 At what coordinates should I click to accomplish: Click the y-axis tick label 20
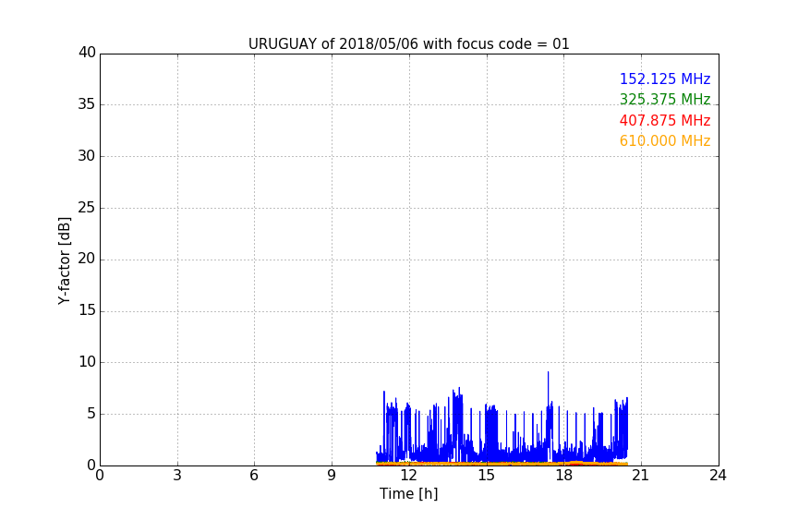click(x=87, y=259)
